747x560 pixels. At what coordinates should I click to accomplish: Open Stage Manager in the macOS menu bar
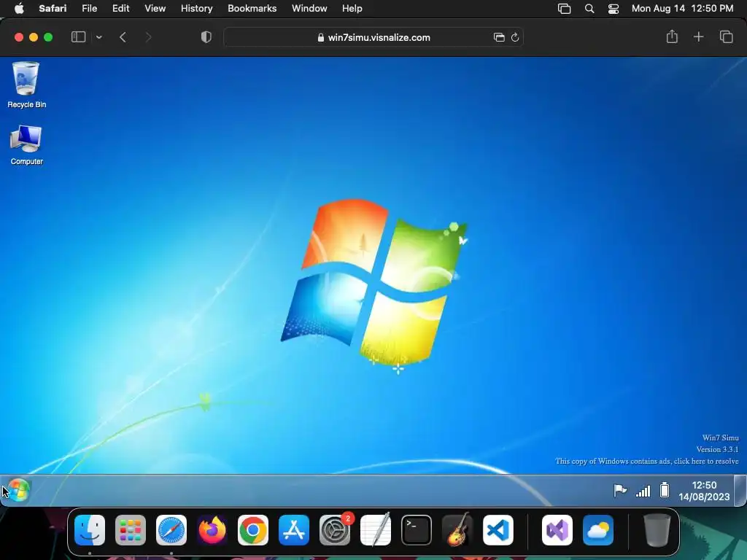(564, 9)
